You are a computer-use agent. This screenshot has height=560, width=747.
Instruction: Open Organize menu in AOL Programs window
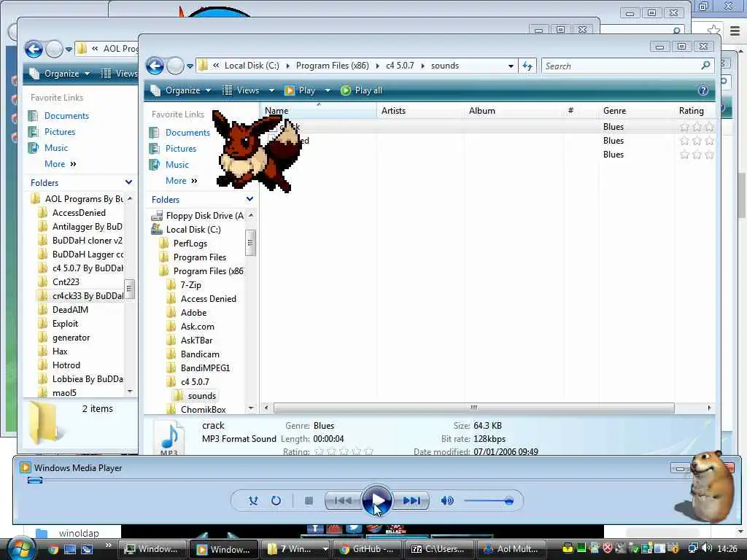[60, 74]
